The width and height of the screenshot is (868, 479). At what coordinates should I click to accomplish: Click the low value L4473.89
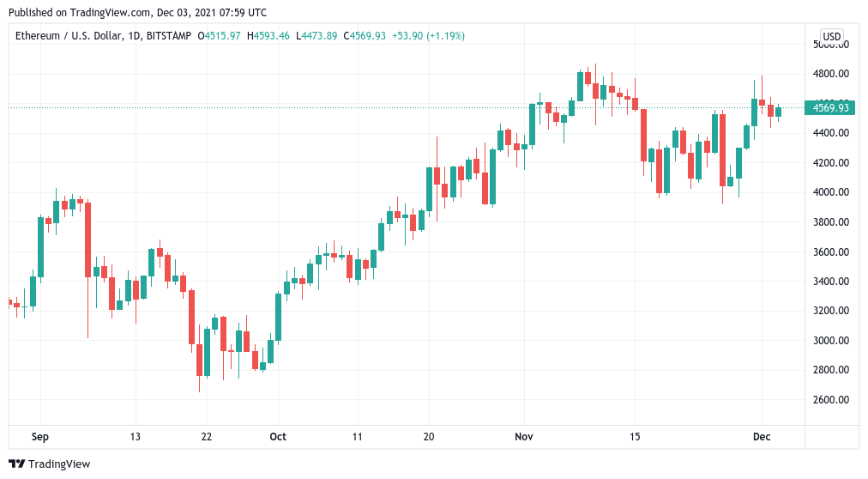pos(317,36)
